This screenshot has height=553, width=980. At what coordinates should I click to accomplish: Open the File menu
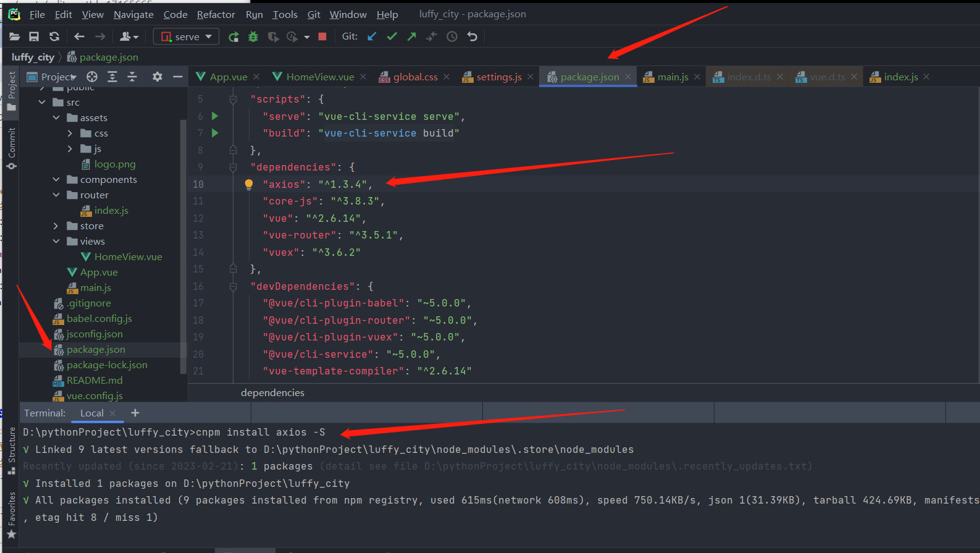click(x=37, y=14)
